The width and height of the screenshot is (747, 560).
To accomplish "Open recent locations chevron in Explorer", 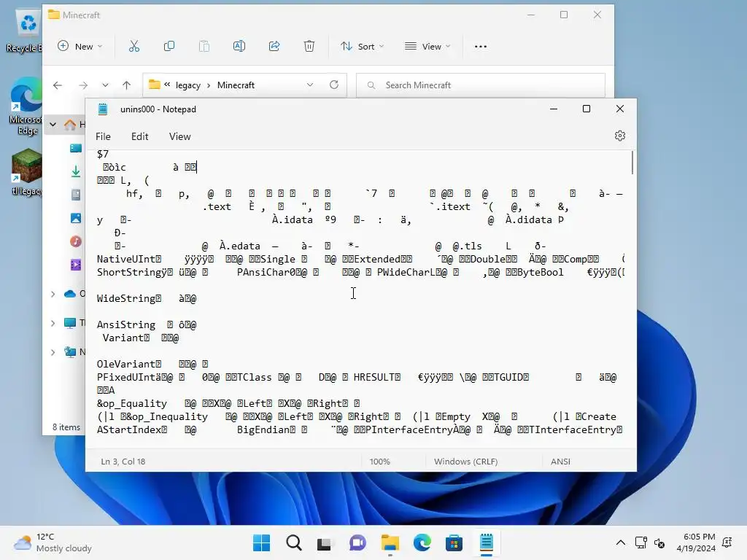I will pyautogui.click(x=105, y=85).
